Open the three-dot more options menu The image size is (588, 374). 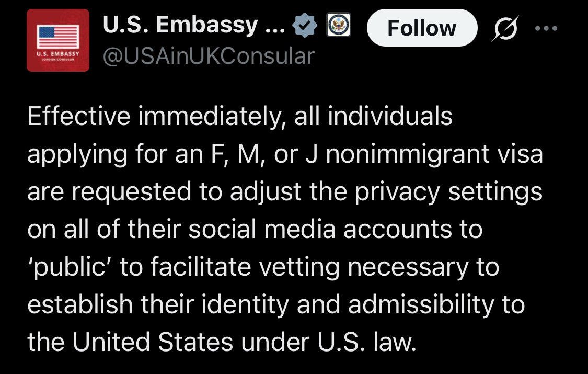(546, 28)
